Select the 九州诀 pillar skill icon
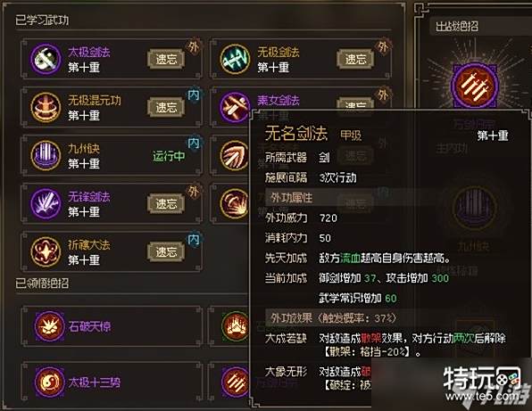This screenshot has height=411, width=532. coord(46,155)
